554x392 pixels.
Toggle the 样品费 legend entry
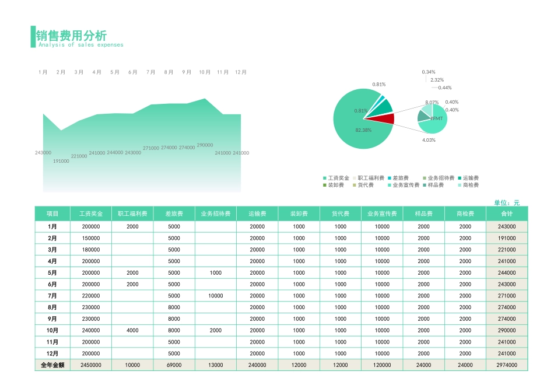click(x=424, y=185)
